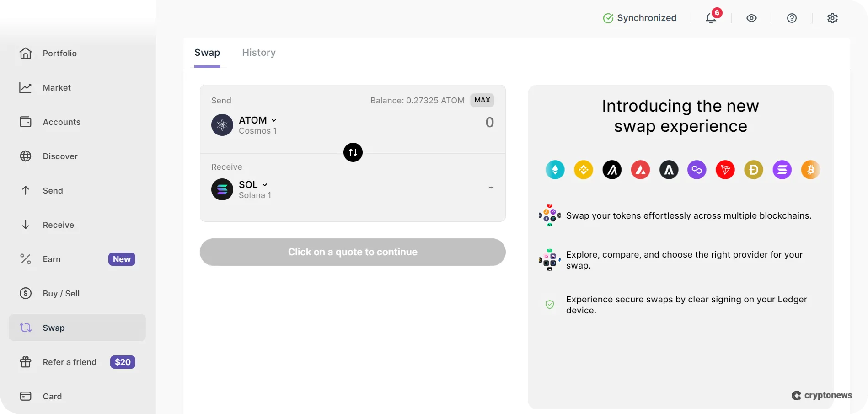Click the swap direction arrows button
This screenshot has width=868, height=414.
[x=352, y=152]
